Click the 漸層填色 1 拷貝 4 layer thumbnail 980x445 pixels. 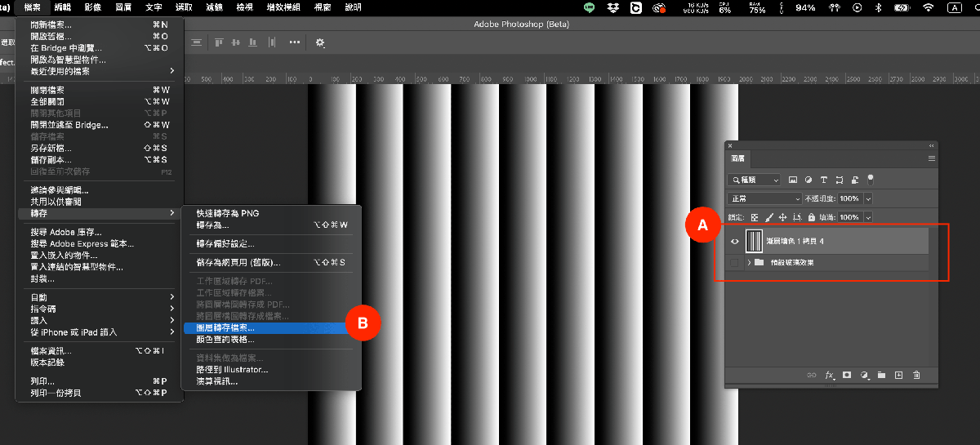(x=755, y=242)
